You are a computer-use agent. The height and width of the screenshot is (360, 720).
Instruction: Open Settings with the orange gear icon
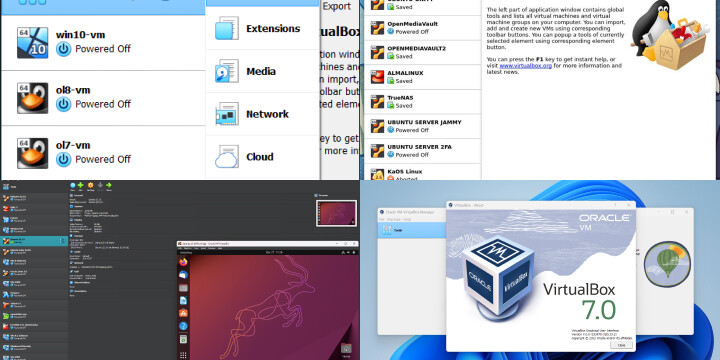[x=90, y=186]
